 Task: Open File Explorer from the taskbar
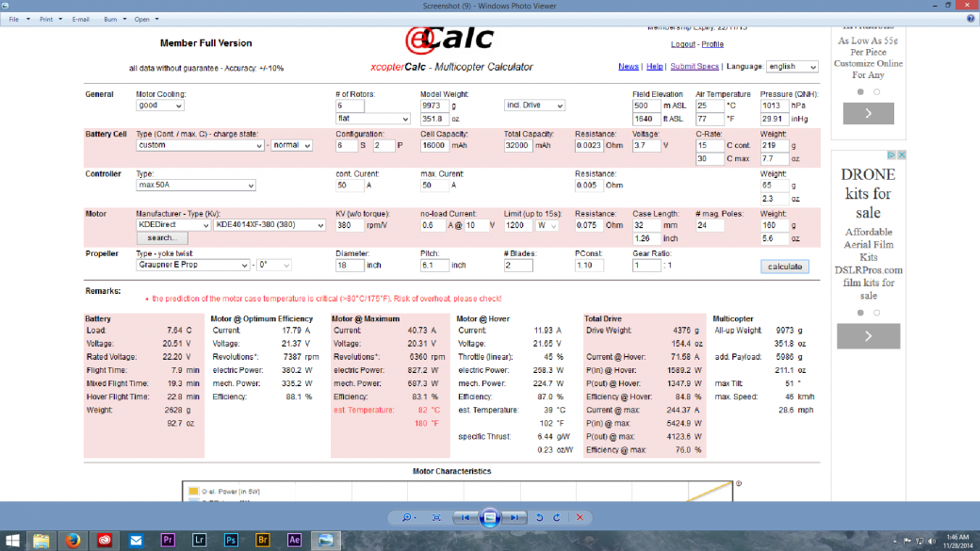pos(41,541)
